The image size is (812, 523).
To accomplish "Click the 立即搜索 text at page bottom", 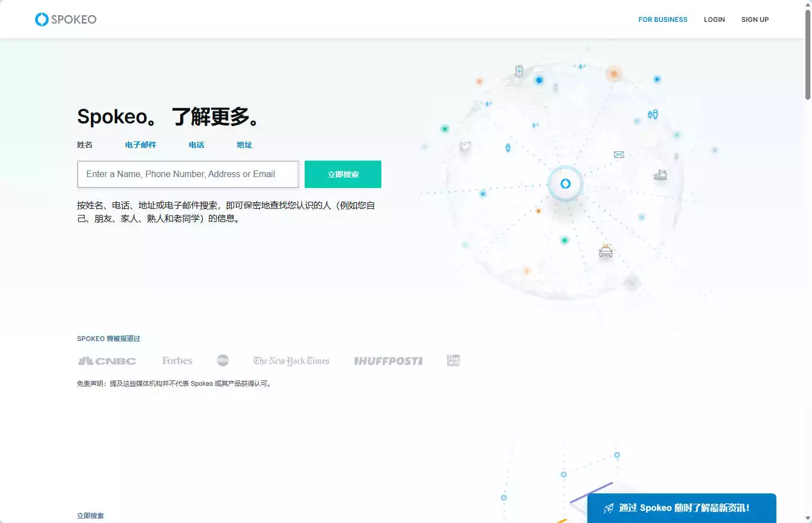I will point(90,516).
